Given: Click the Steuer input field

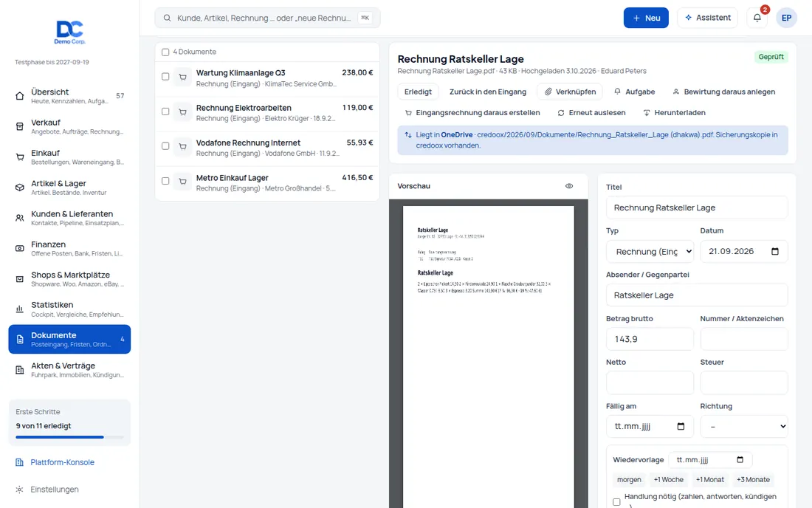Looking at the screenshot, I should tap(744, 382).
